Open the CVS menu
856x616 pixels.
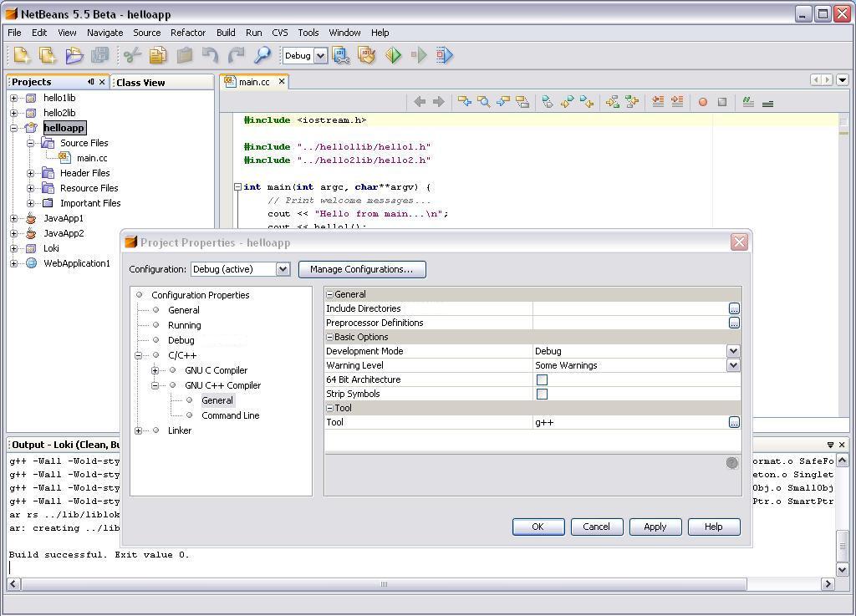[x=279, y=33]
